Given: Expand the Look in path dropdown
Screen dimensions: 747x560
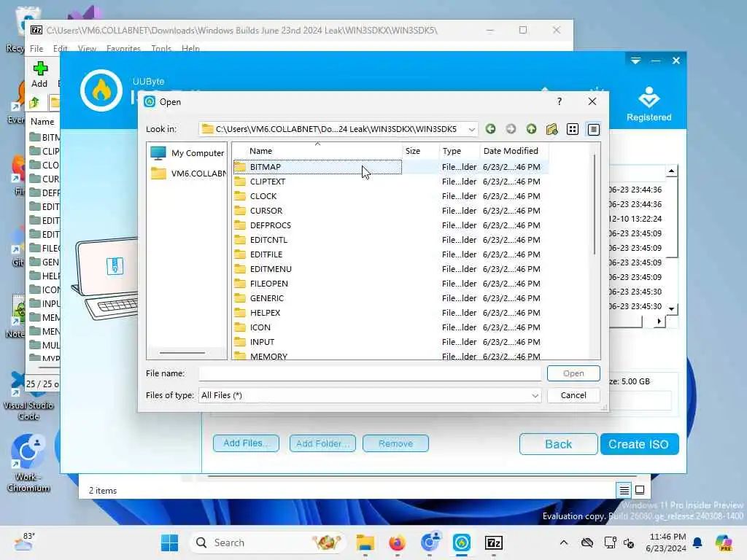Looking at the screenshot, I should [x=471, y=130].
